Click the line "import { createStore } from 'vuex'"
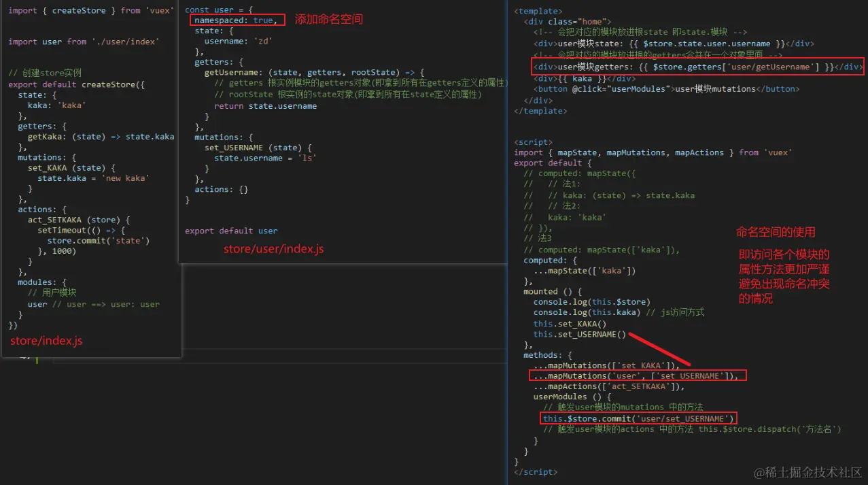 point(90,10)
